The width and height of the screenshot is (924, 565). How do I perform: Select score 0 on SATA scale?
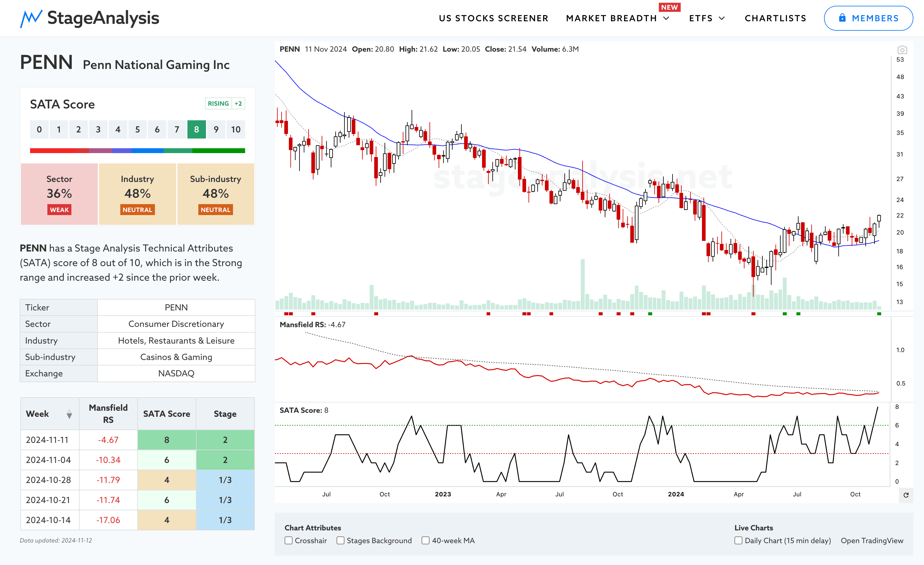[39, 129]
